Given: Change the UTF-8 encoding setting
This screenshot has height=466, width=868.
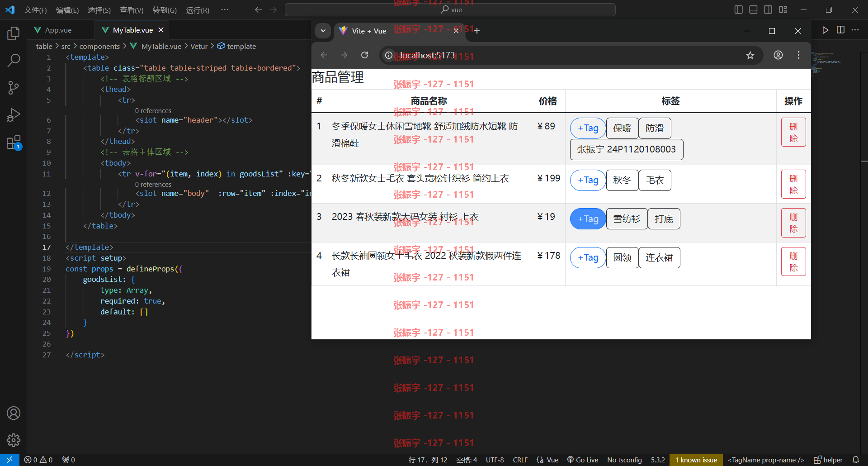Looking at the screenshot, I should [x=495, y=460].
